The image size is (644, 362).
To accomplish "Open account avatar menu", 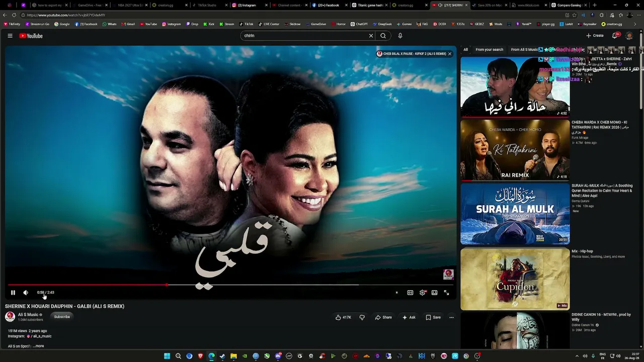I will pos(629,36).
